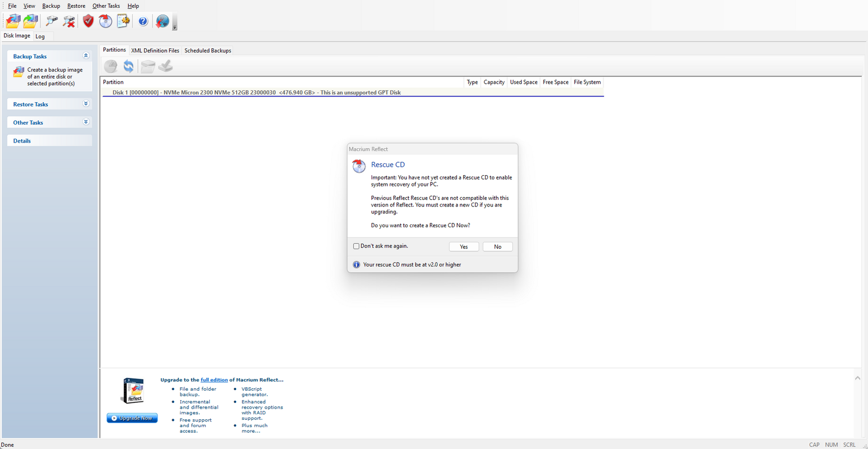
Task: Click the rescue CD disc toolbar icon
Action: (x=105, y=21)
